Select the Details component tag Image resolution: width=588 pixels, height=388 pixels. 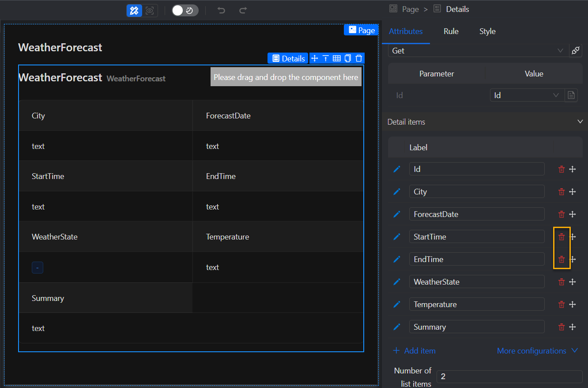[288, 58]
